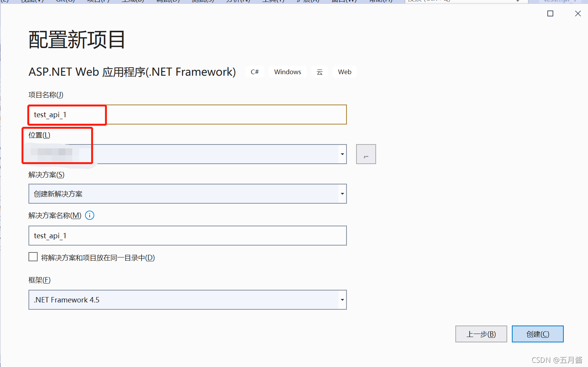Image resolution: width=588 pixels, height=367 pixels.
Task: Click the 项目名称(J) label
Action: point(46,95)
